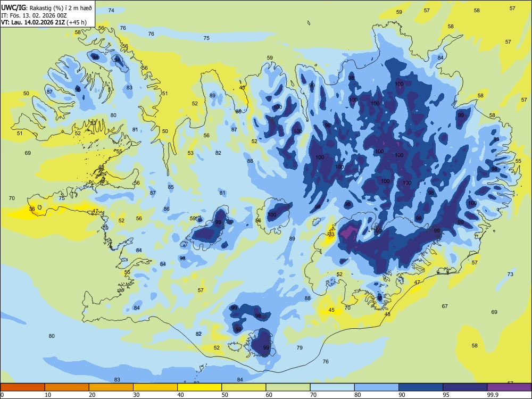Pick the purple above-99.9 legend swatch
Image resolution: width=532 pixels, height=399 pixels.
click(509, 387)
